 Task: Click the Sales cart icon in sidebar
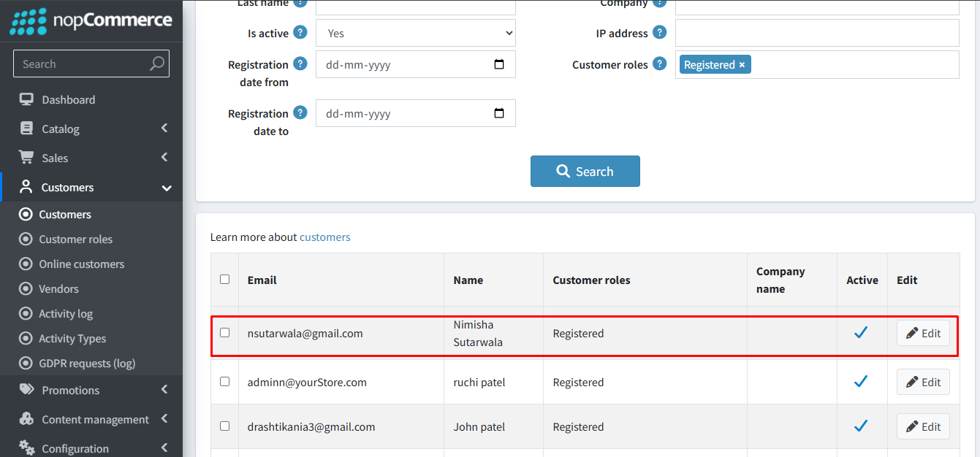(x=27, y=158)
